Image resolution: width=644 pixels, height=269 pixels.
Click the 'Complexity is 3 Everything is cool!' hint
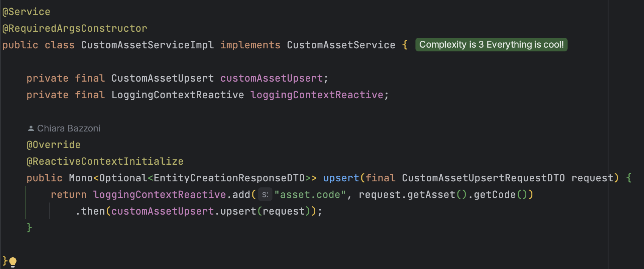click(491, 45)
